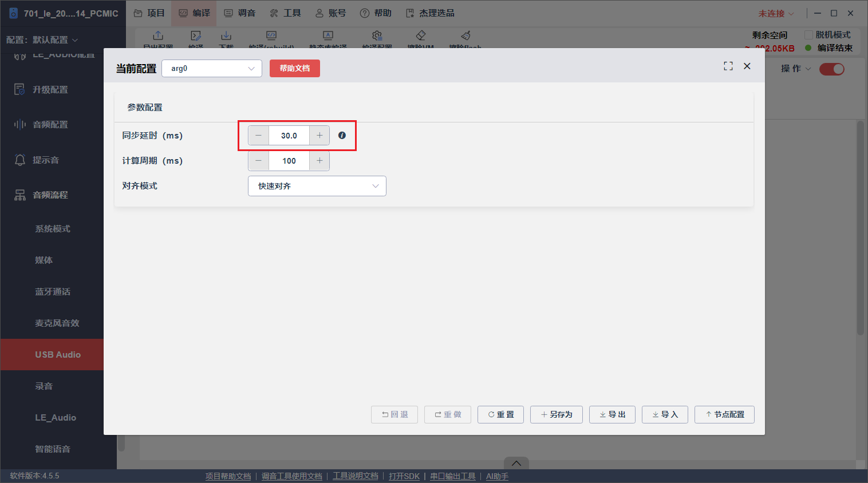Collapse the bottom panel with the up chevron
The height and width of the screenshot is (483, 868).
[516, 463]
